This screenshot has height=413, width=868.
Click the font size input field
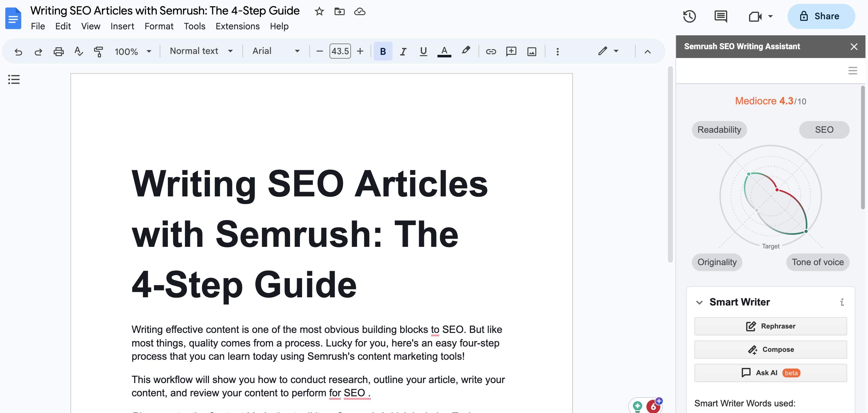(x=339, y=51)
